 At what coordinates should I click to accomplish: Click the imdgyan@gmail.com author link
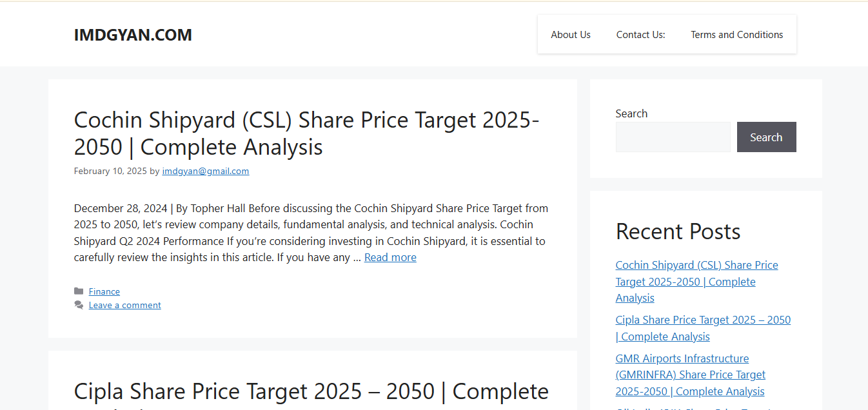206,171
